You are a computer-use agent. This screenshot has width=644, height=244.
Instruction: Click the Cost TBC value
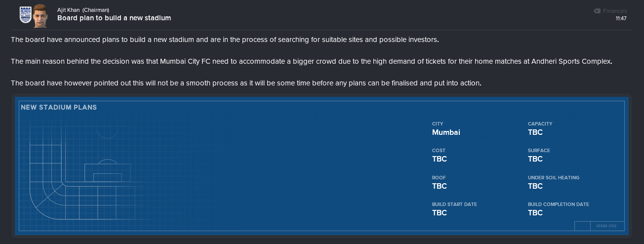pos(440,159)
